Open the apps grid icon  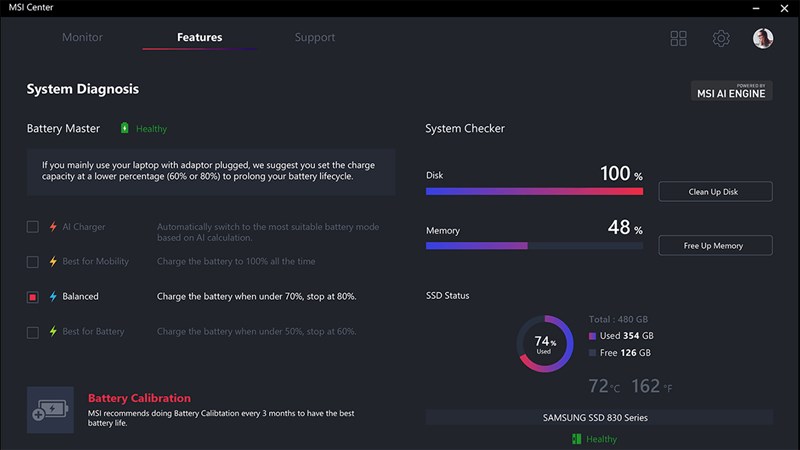[x=679, y=38]
